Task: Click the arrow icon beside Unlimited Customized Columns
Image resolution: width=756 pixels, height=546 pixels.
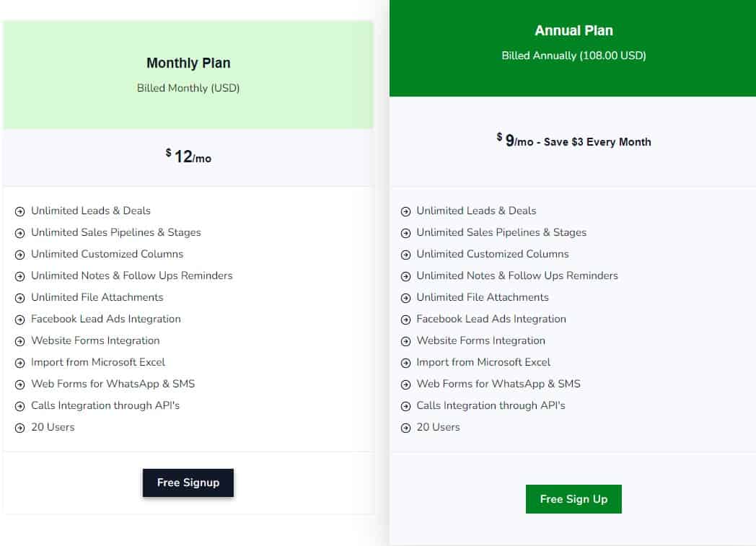Action: click(x=19, y=255)
